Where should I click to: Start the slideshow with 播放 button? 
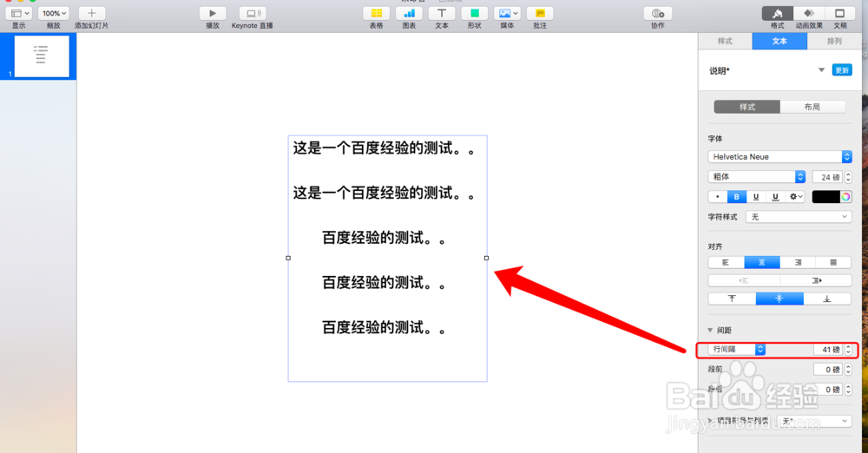click(x=213, y=13)
